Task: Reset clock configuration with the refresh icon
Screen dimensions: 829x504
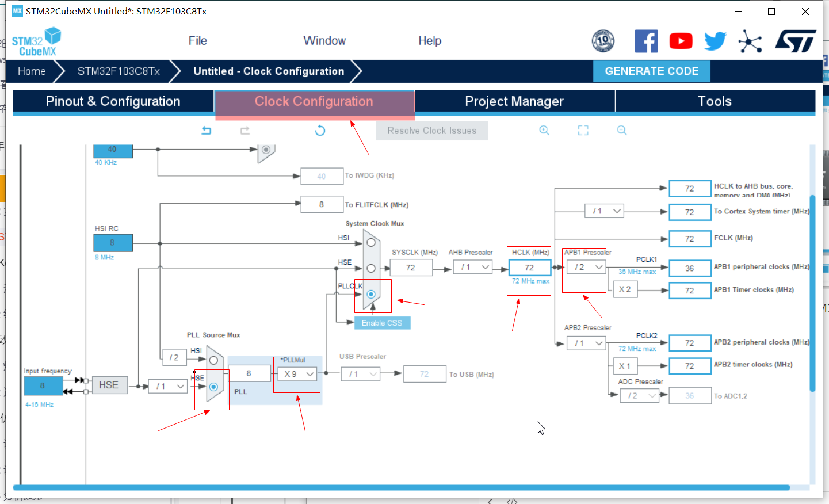Action: click(x=320, y=131)
